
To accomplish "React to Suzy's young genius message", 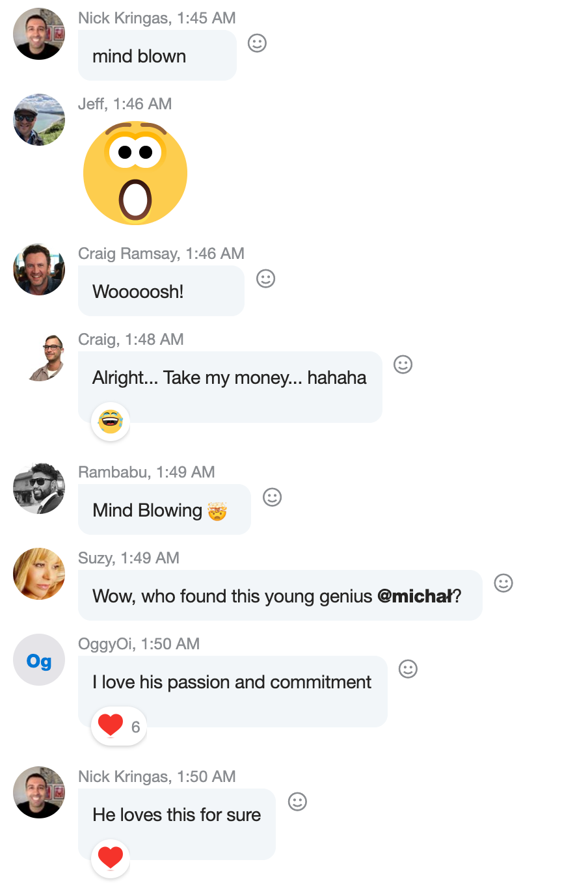I will tap(503, 584).
